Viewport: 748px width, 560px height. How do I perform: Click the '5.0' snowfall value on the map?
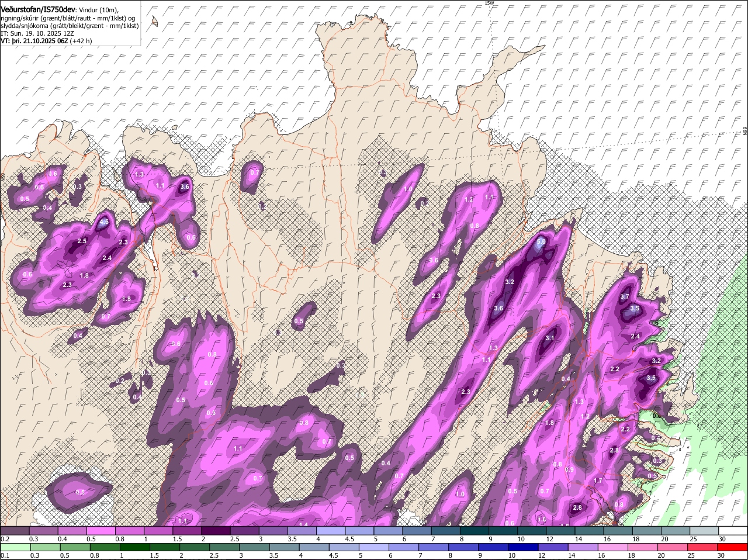pos(541,241)
